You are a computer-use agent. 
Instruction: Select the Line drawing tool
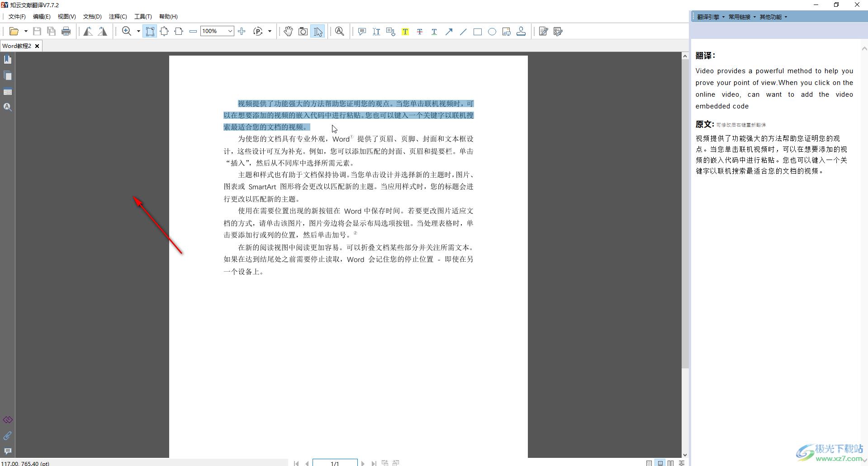[463, 31]
